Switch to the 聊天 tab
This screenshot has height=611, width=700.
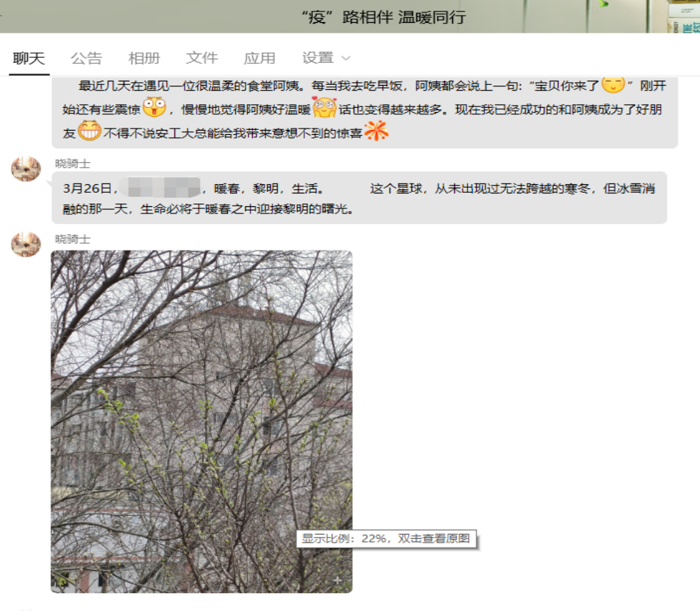(x=29, y=59)
